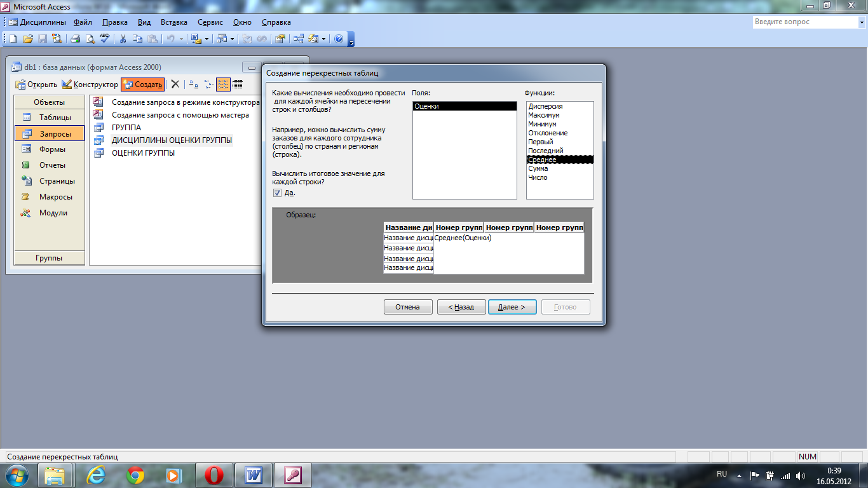Click the File Search toolbar icon
The width and height of the screenshot is (868, 488).
pyautogui.click(x=57, y=39)
